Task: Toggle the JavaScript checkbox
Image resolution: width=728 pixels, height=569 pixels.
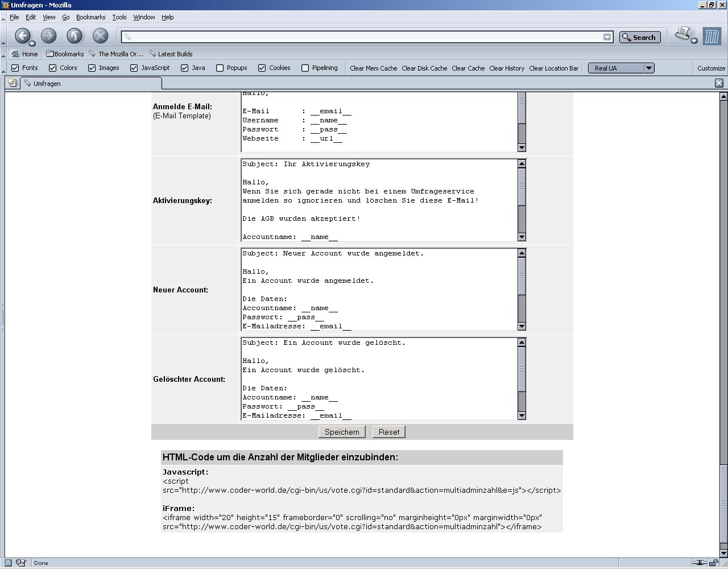Action: [134, 68]
